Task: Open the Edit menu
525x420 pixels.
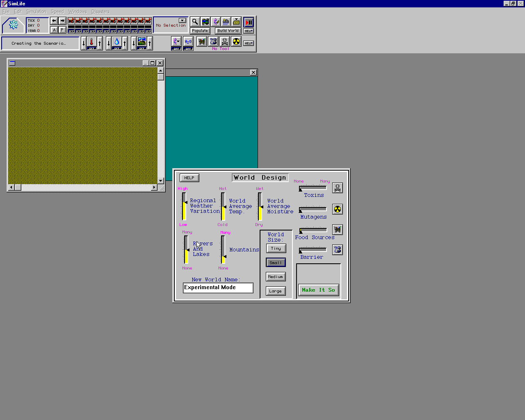Action: (x=18, y=11)
